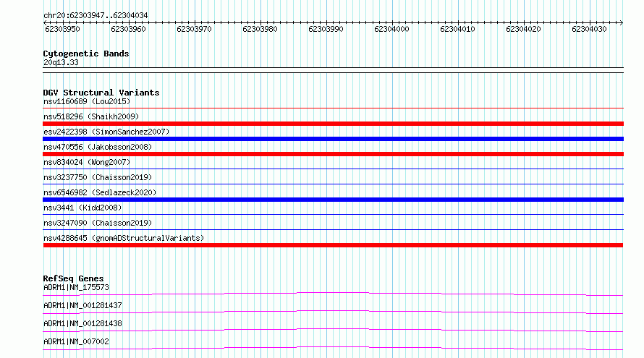This screenshot has width=644, height=358.
Task: Click the magenta line under ADRM1|NM_001281437
Action: [x=333, y=312]
